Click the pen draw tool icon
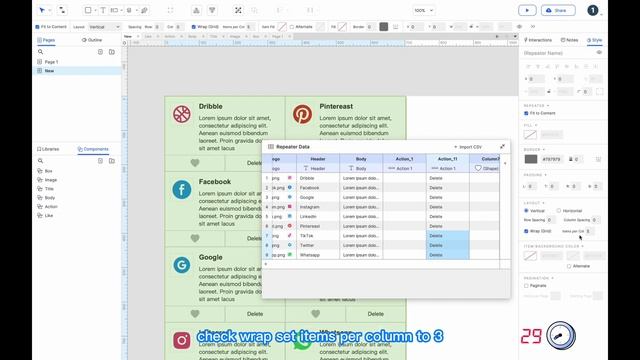 coord(144,10)
